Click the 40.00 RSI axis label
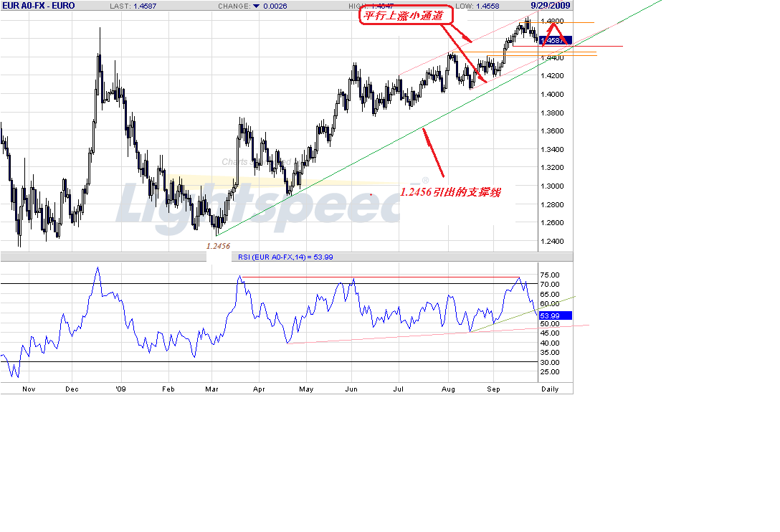Screen dimensions: 780x532 550,343
